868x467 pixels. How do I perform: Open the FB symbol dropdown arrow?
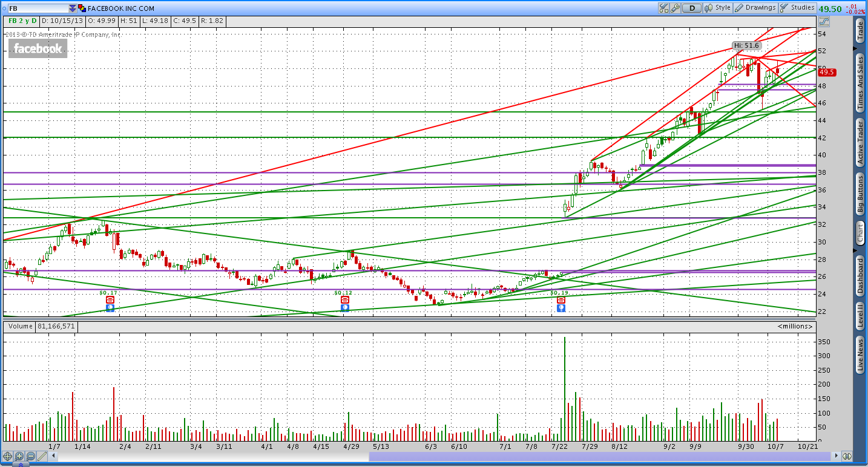point(71,8)
